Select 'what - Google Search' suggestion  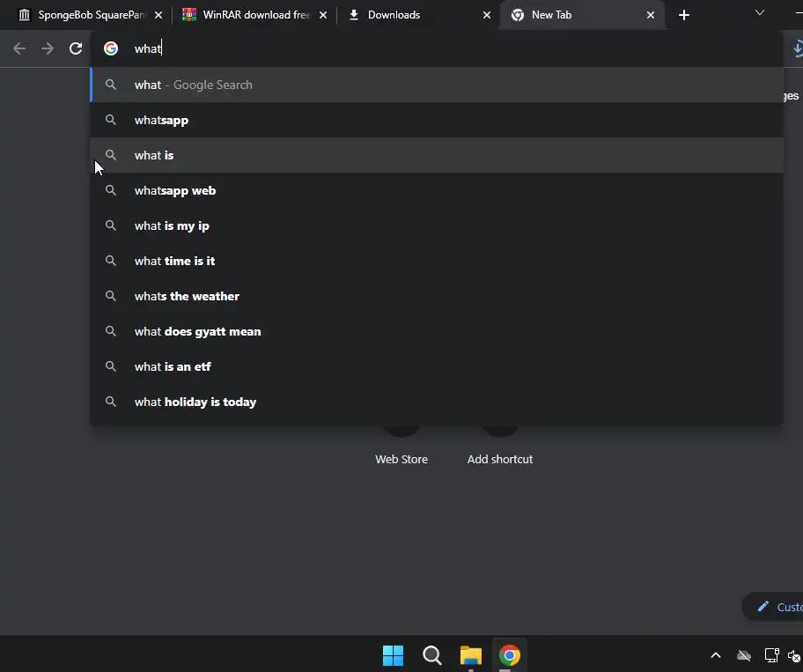click(x=437, y=85)
